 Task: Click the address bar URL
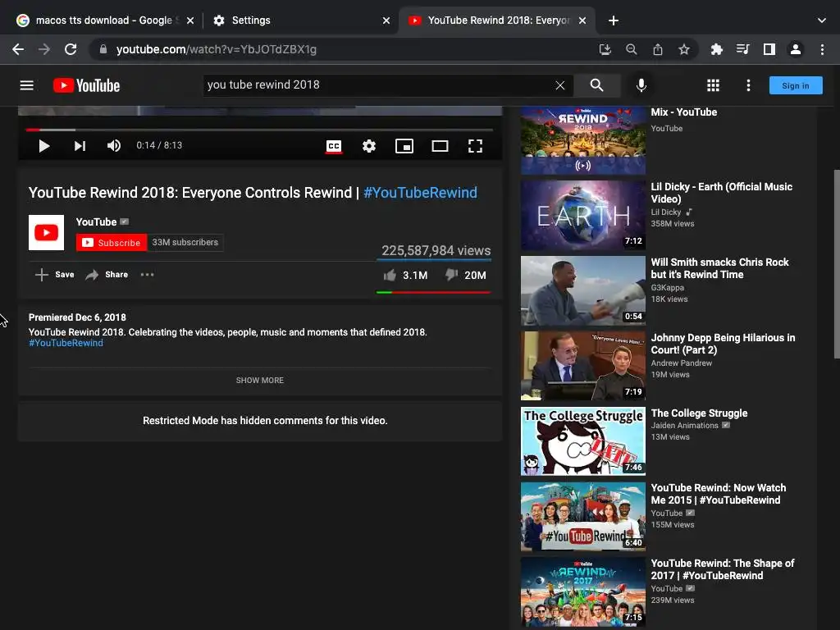click(x=217, y=49)
